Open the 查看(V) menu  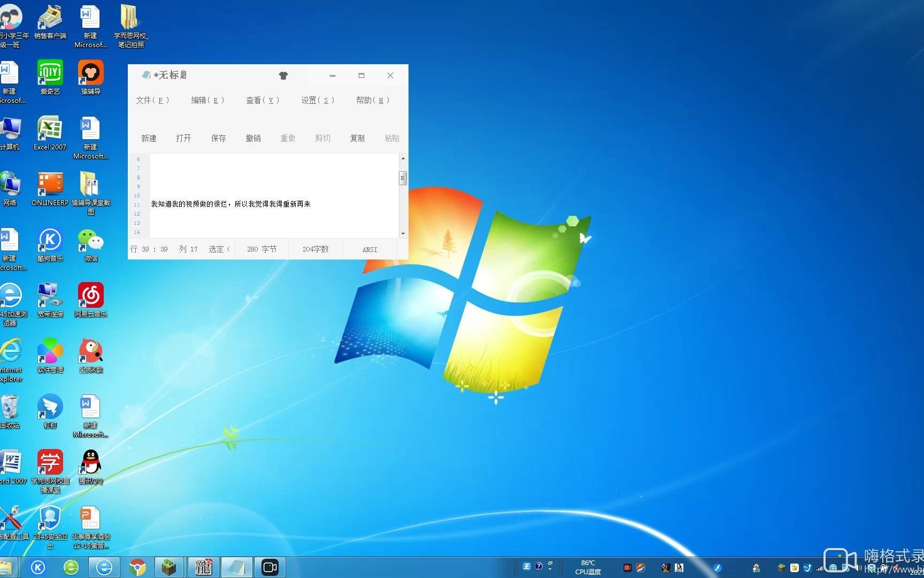coord(263,100)
